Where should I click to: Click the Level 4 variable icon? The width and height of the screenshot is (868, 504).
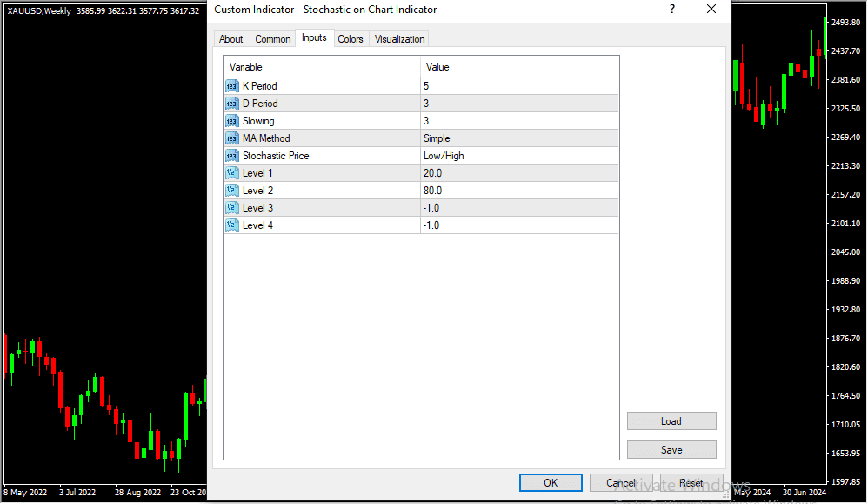tap(231, 225)
